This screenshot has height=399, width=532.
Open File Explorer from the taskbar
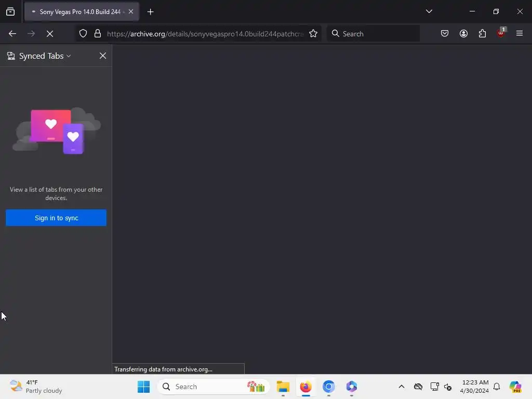(x=283, y=387)
